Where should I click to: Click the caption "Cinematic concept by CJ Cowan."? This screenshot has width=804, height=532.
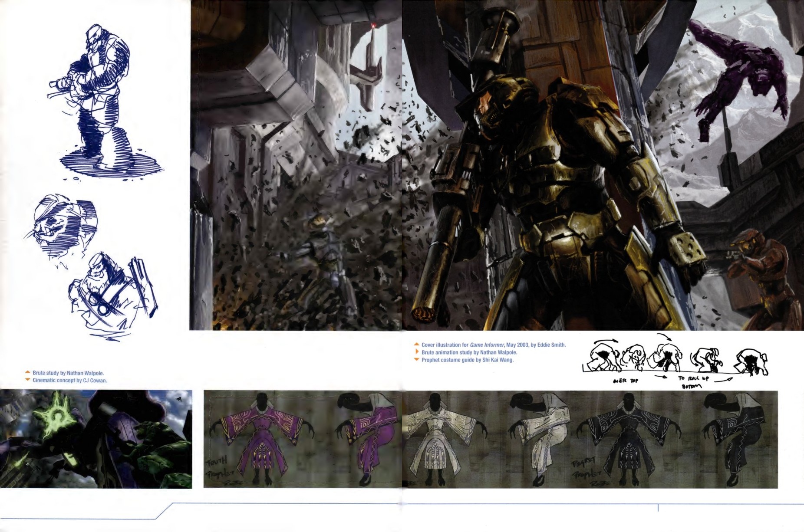point(69,381)
